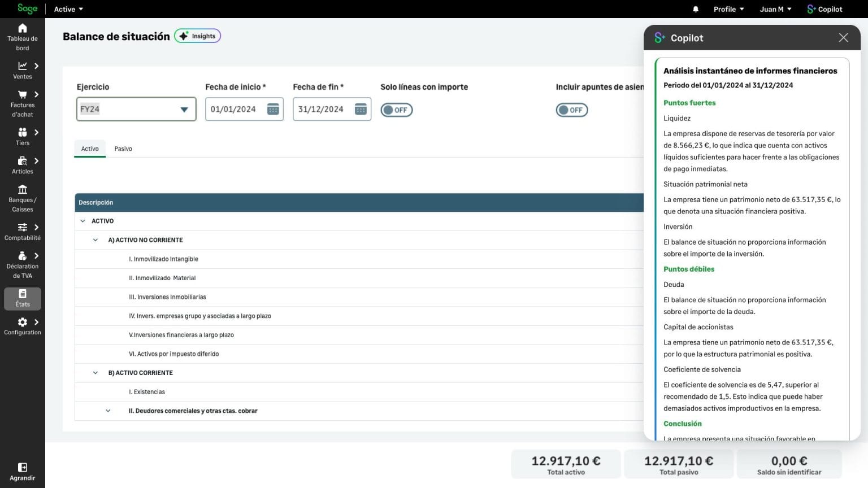Open the Ventes section icon
This screenshot has height=488, width=868.
click(x=23, y=67)
